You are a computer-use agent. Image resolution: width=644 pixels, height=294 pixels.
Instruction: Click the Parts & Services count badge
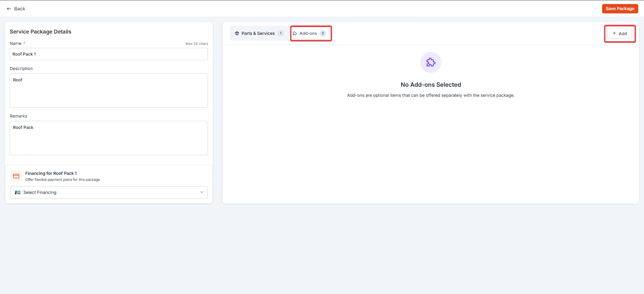pyautogui.click(x=280, y=33)
